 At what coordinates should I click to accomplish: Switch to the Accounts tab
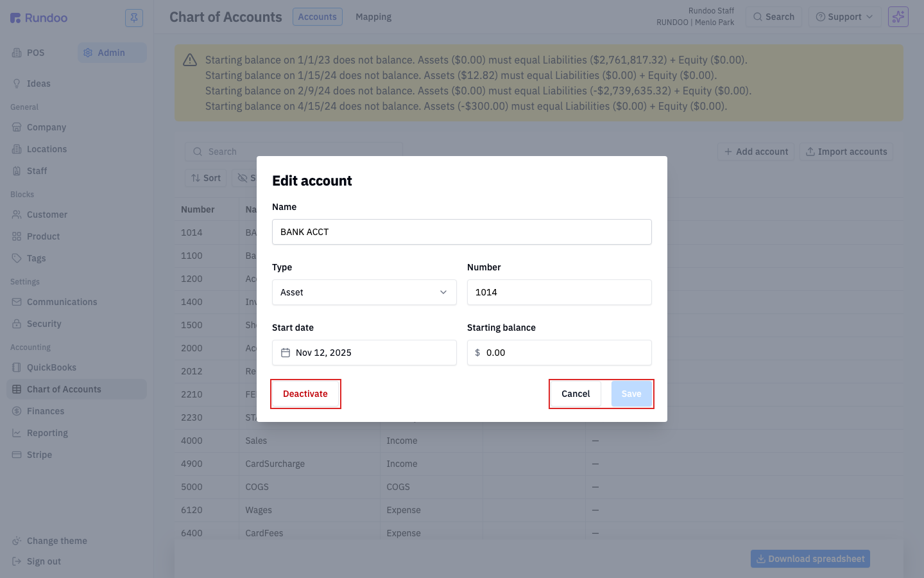(317, 17)
